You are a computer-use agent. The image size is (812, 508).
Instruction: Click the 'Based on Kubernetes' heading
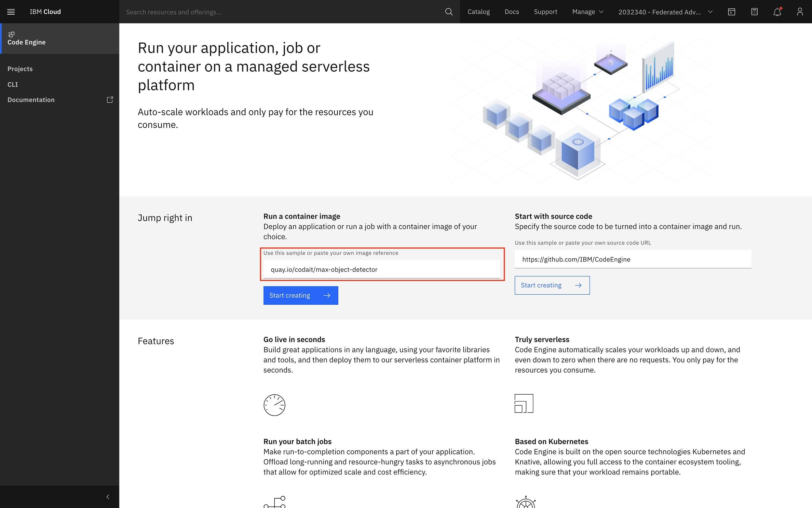pyautogui.click(x=551, y=442)
